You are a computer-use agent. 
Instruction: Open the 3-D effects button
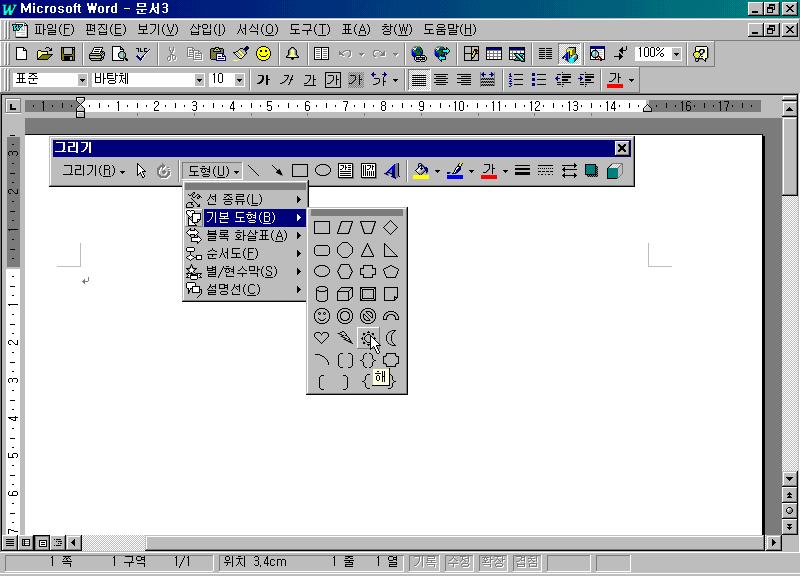(x=615, y=171)
